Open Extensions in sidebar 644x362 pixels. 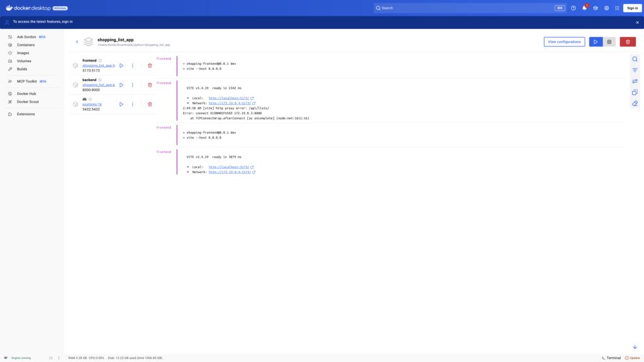tap(25, 114)
